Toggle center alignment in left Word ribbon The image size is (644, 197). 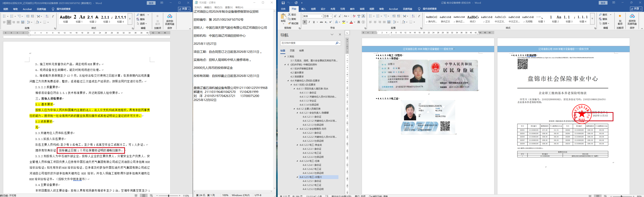9,22
